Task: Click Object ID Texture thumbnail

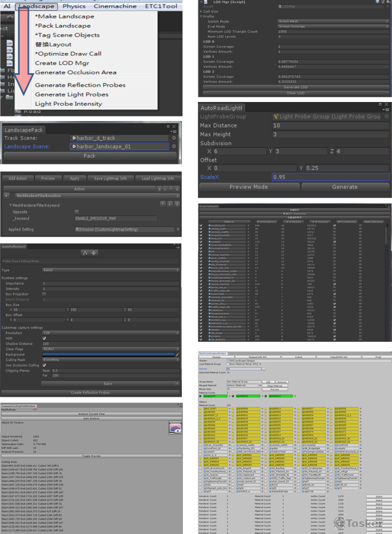Action: point(175,428)
